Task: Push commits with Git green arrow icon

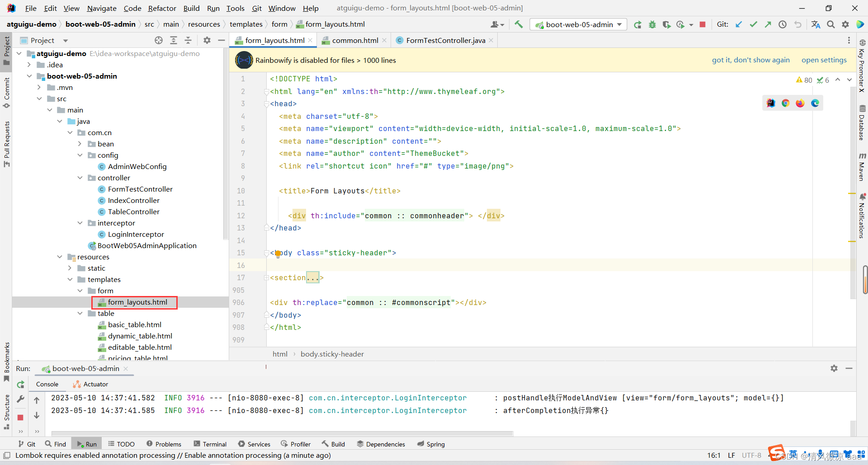Action: click(x=768, y=24)
